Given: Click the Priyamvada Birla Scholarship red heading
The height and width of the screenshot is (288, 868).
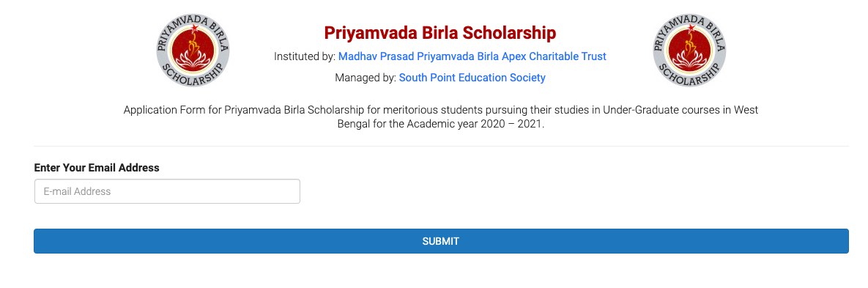Looking at the screenshot, I should click(x=440, y=33).
